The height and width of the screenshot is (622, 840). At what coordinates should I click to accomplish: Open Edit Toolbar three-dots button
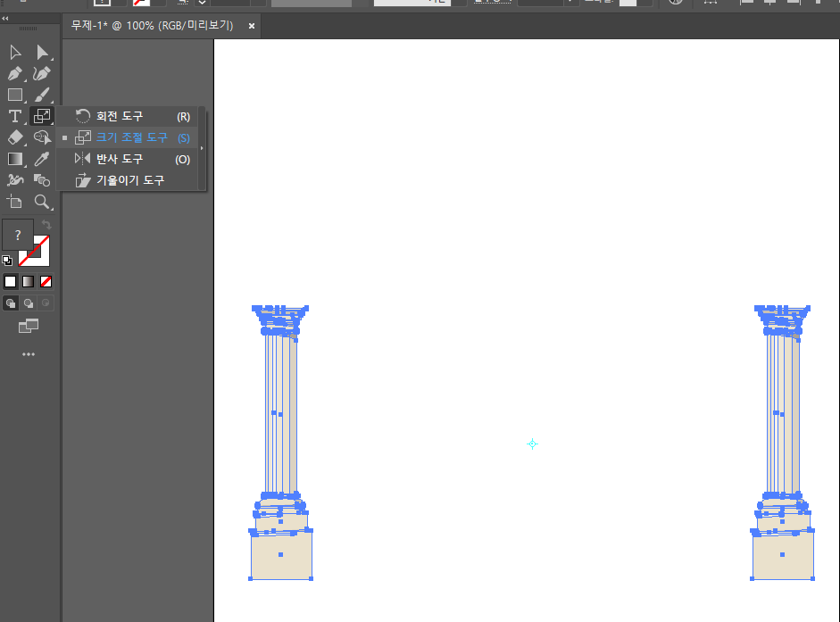(x=29, y=354)
